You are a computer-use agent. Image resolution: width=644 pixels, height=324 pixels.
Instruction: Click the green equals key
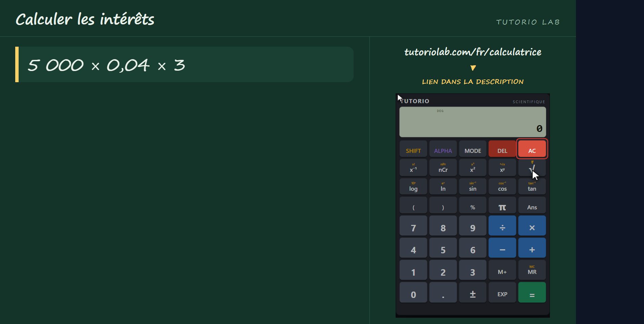pyautogui.click(x=532, y=292)
